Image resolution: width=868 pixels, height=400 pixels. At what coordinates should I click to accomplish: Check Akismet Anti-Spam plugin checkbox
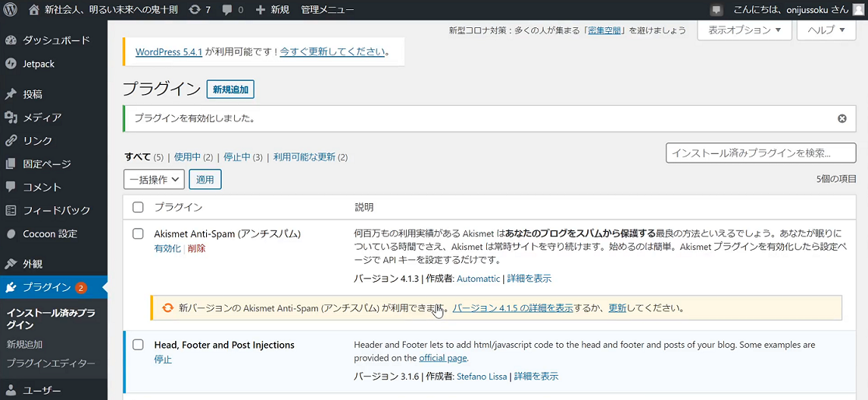click(138, 233)
